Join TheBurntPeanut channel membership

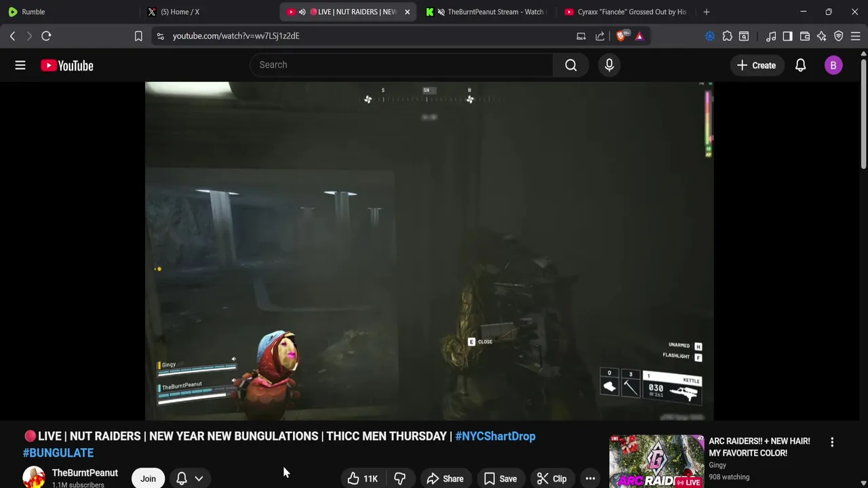(x=148, y=479)
